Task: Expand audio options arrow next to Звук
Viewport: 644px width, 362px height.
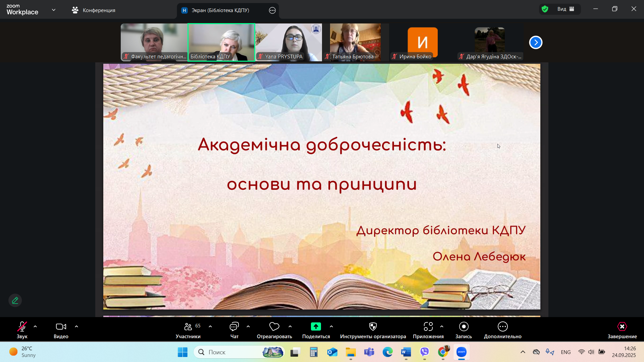Action: click(35, 326)
